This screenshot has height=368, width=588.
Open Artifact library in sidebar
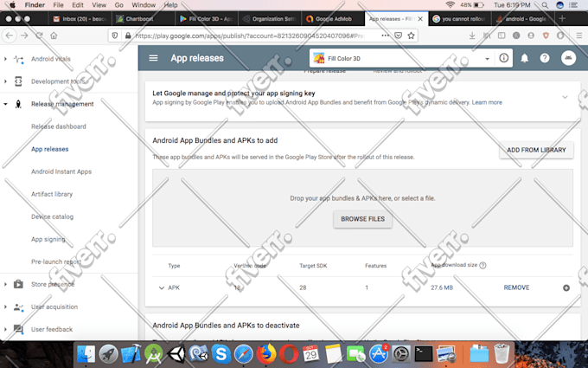coord(52,194)
